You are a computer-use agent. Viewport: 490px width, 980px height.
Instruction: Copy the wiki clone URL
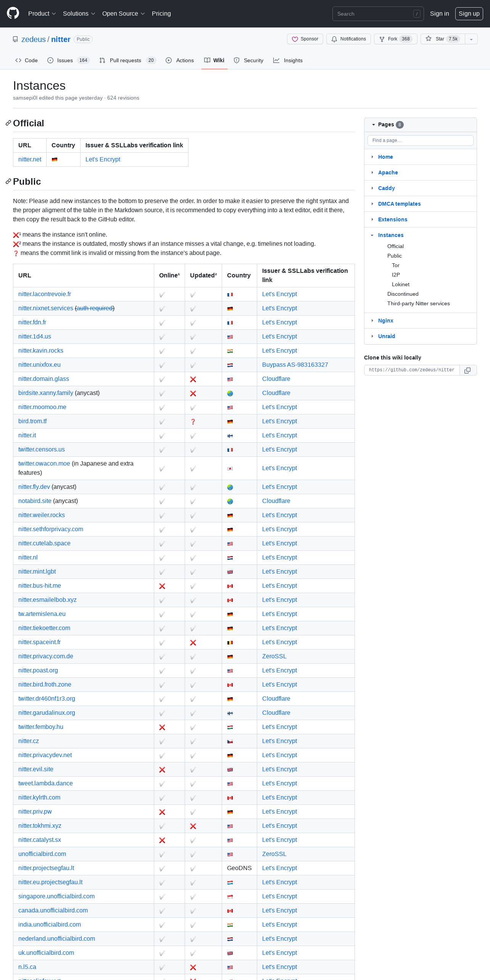468,370
